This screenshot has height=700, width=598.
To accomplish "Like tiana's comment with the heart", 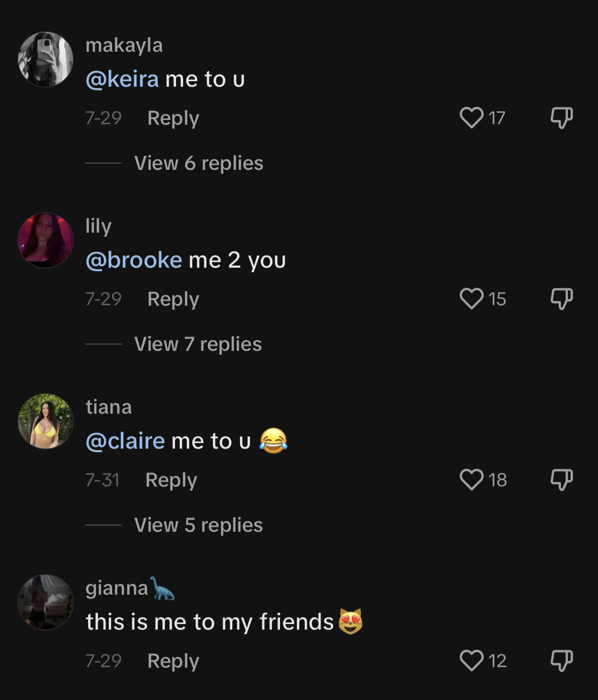I will point(471,480).
